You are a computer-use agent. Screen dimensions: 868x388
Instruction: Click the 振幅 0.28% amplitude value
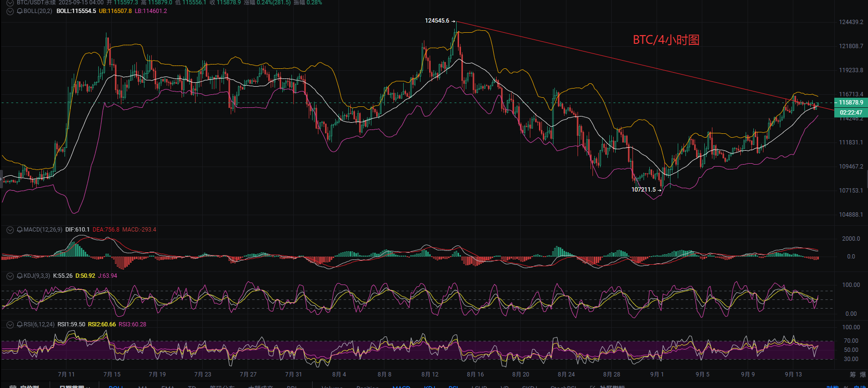pyautogui.click(x=308, y=2)
